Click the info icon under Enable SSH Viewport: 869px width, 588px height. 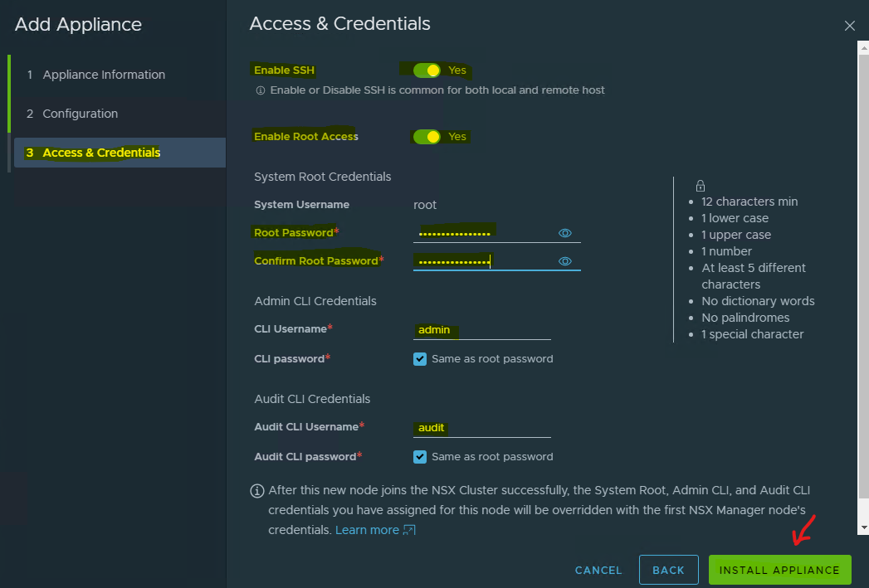click(260, 90)
